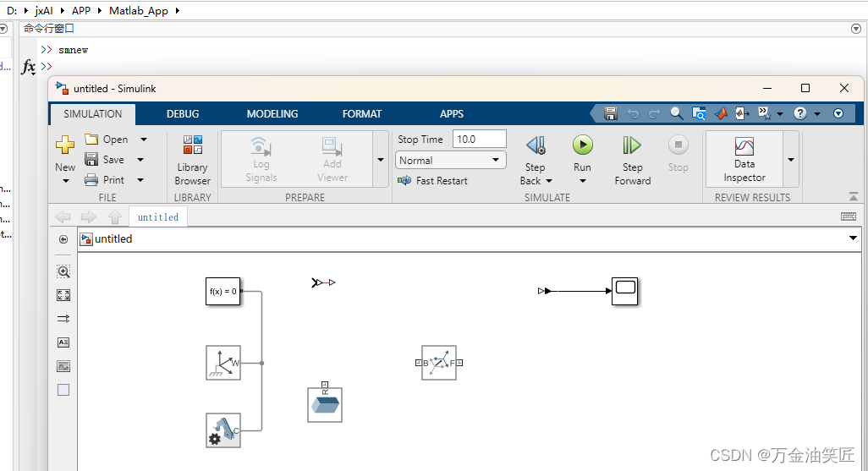Toggle sample time arrows palette icon
This screenshot has height=471, width=868.
point(63,319)
